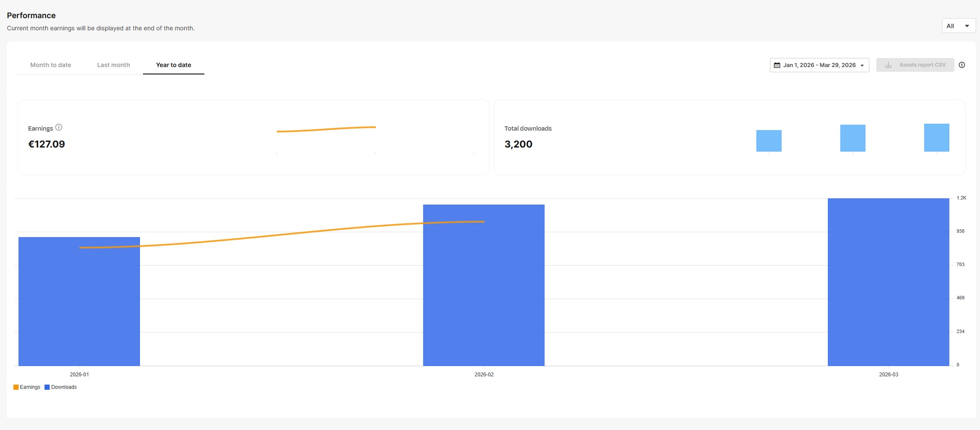Open the calendar icon in the date range selector
980x430 pixels.
[776, 65]
